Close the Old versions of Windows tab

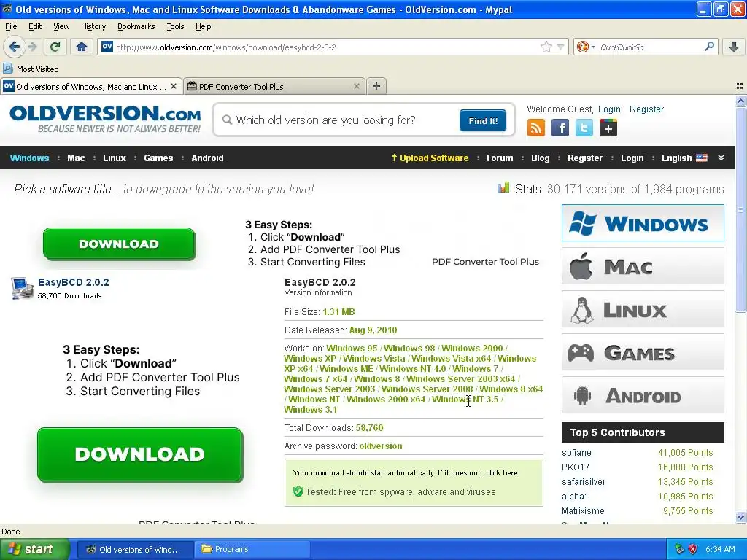(174, 86)
